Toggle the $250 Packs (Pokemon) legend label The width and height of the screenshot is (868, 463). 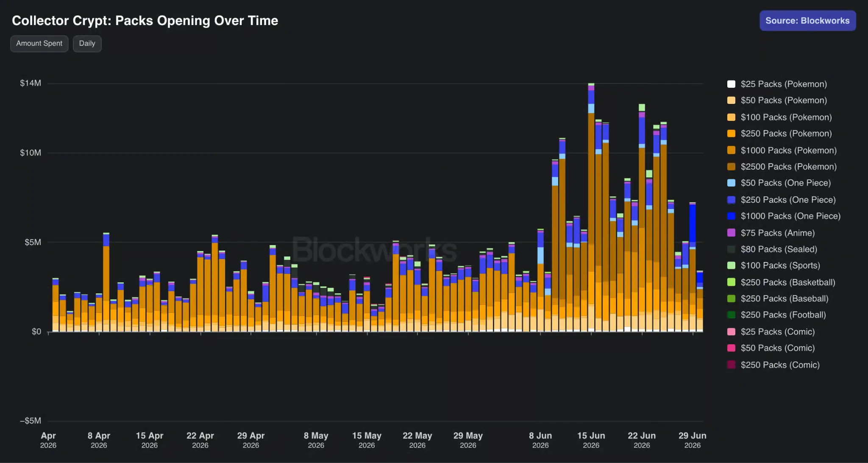[786, 134]
